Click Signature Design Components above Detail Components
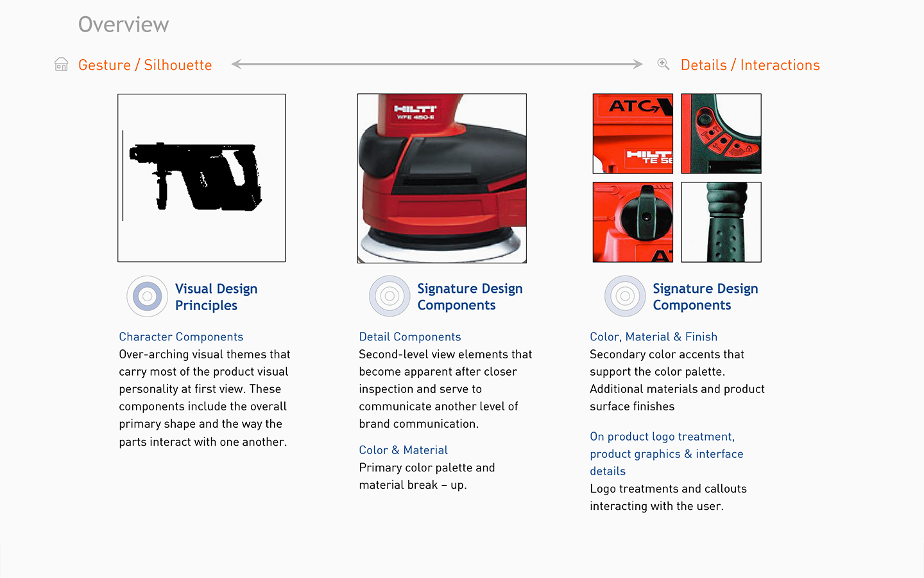This screenshot has height=578, width=924. [470, 297]
